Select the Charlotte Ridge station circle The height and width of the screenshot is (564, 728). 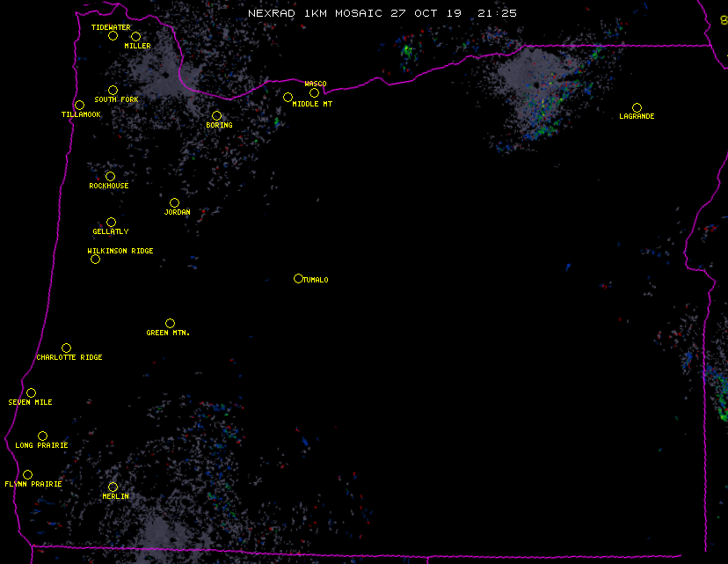[x=66, y=348]
